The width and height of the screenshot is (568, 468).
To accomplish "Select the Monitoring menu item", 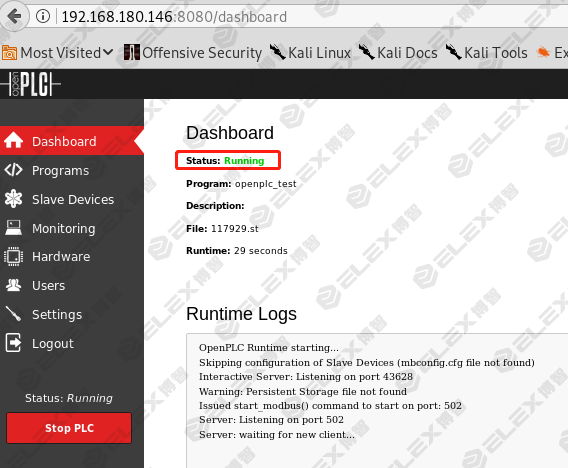I will click(x=72, y=228).
